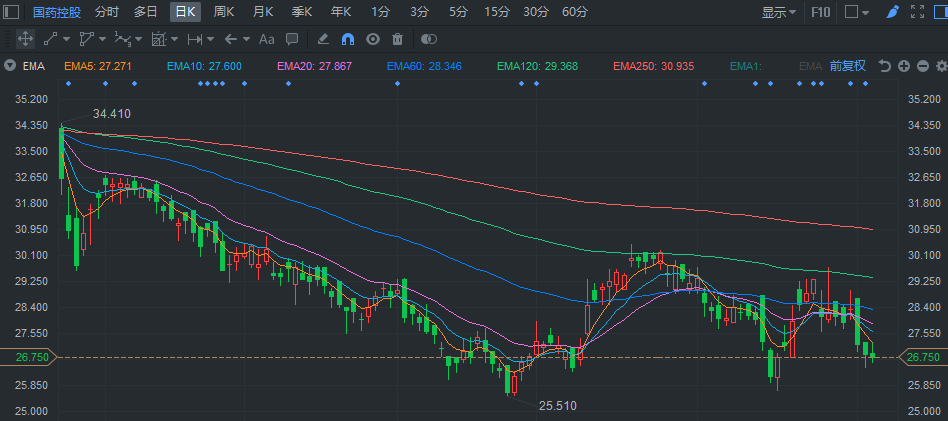Click the 25.510 low price label

tap(557, 406)
